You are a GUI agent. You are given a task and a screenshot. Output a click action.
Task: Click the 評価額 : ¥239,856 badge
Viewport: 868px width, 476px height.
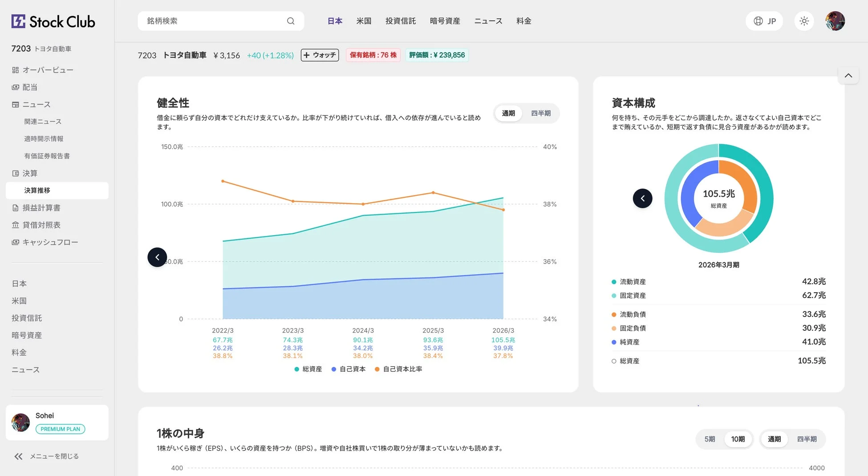(x=437, y=55)
